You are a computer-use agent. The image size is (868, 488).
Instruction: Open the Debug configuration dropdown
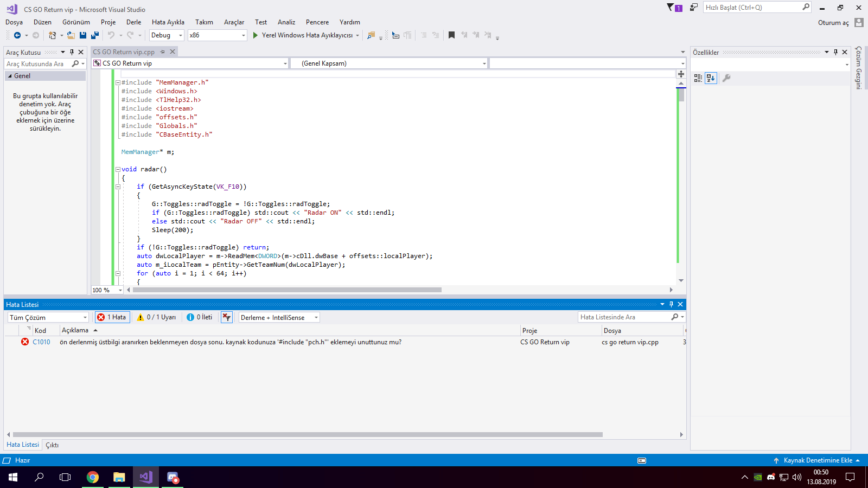pos(167,35)
